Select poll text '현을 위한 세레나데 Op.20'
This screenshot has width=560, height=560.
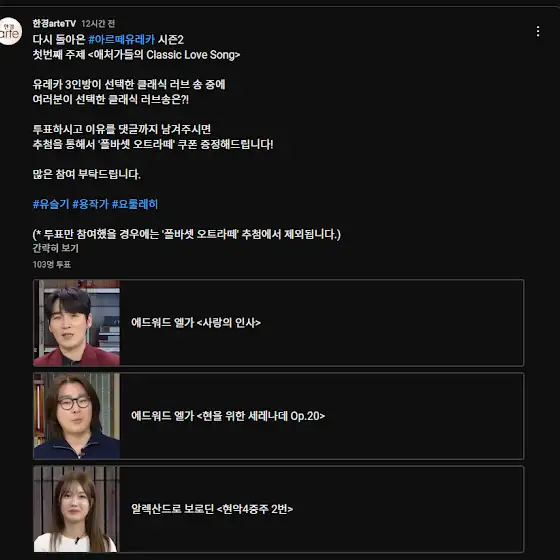[261, 416]
